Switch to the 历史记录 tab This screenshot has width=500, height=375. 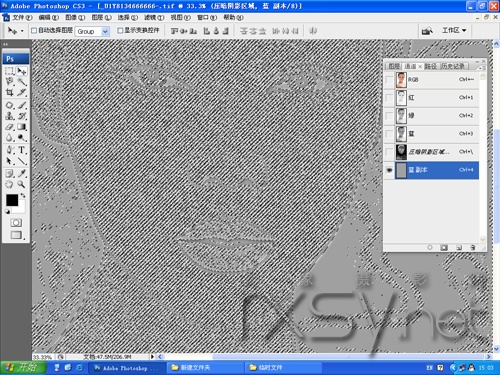click(453, 66)
